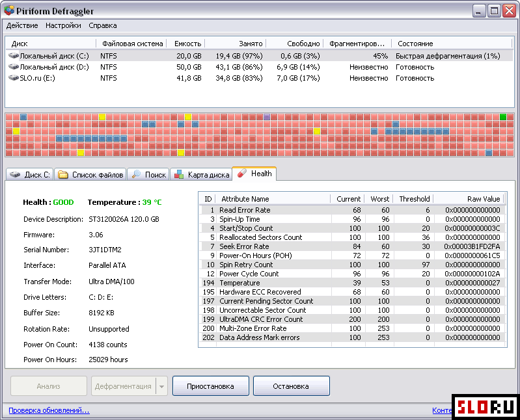Click the Дефрагментация button

click(124, 386)
